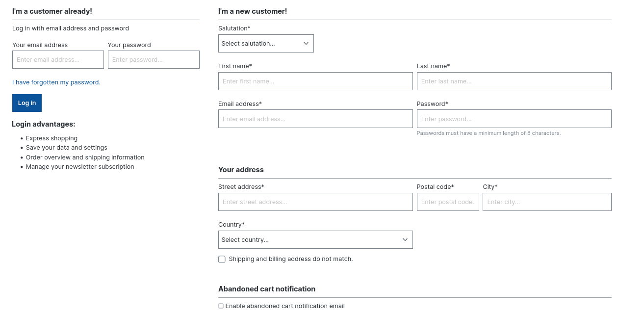Screen dimensions: 644x314
Task: Focus the login email address field
Action: 58,59
